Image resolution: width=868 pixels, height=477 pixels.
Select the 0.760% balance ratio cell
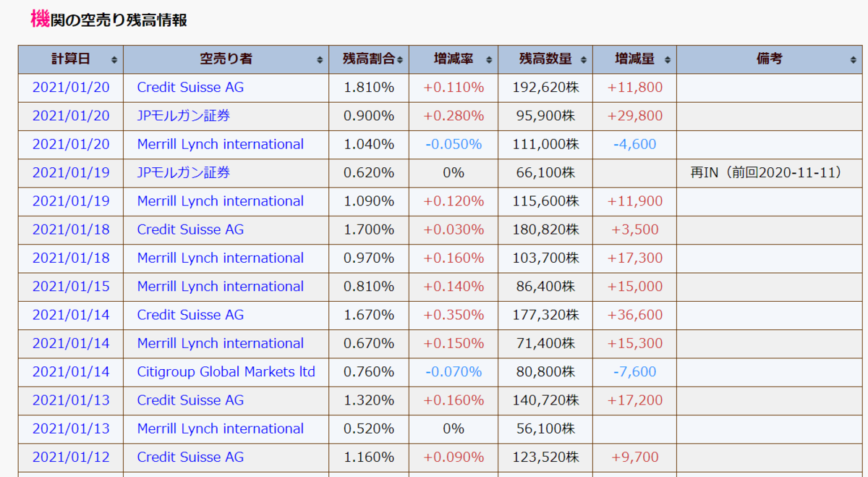pos(369,372)
